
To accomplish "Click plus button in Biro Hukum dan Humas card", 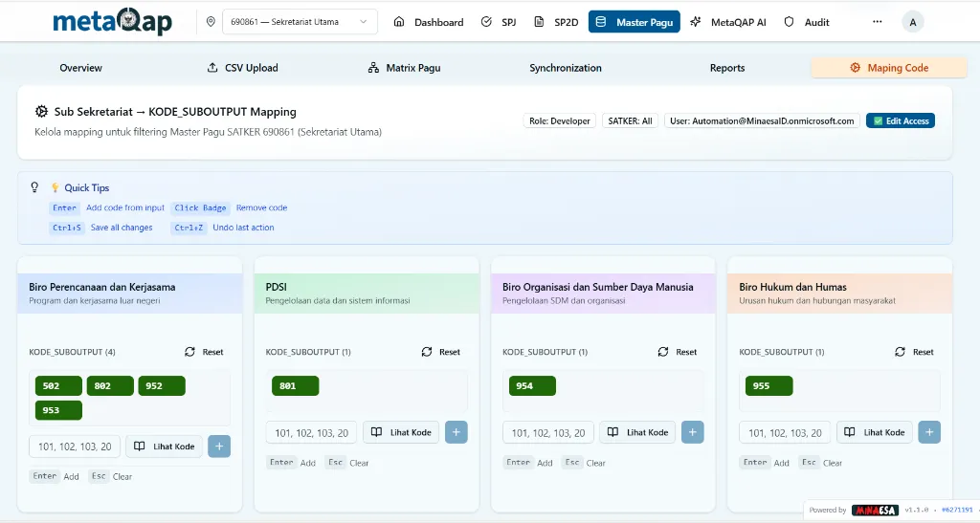I will pos(929,432).
